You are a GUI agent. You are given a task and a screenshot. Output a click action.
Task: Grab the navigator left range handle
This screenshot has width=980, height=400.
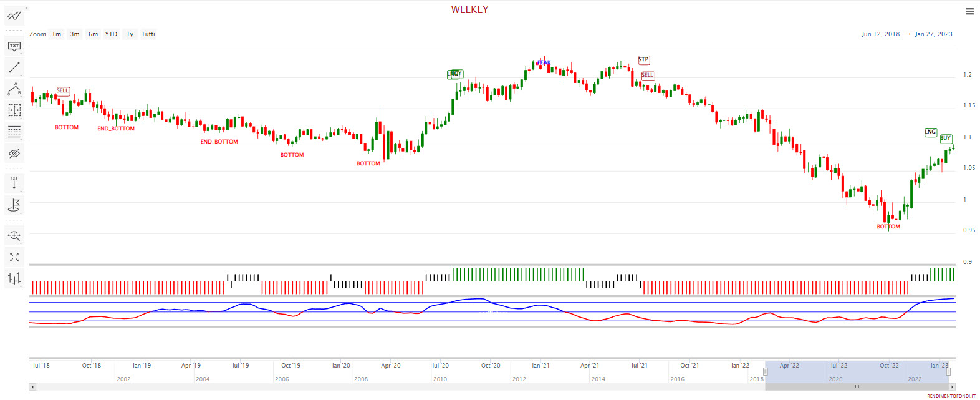(765, 371)
